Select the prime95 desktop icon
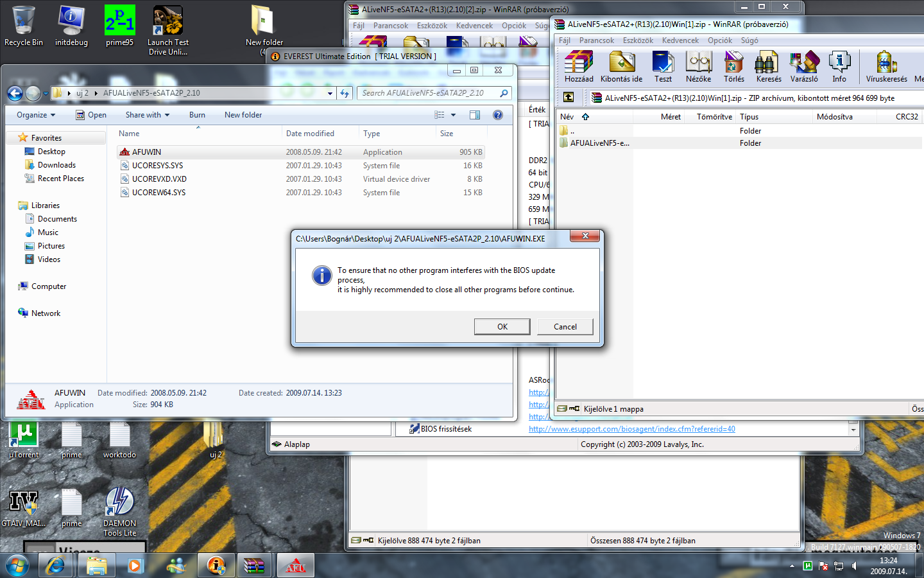 pyautogui.click(x=120, y=26)
